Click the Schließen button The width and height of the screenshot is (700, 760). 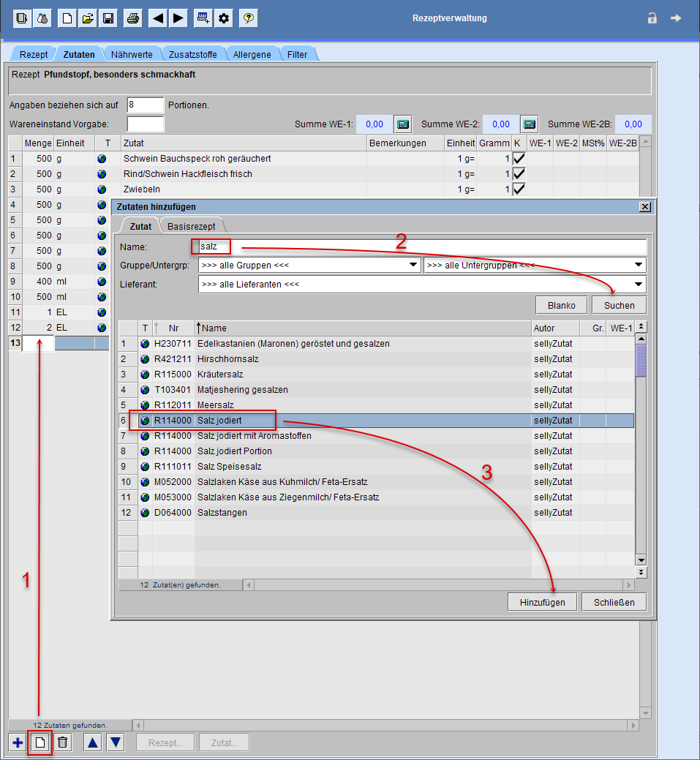pyautogui.click(x=614, y=603)
